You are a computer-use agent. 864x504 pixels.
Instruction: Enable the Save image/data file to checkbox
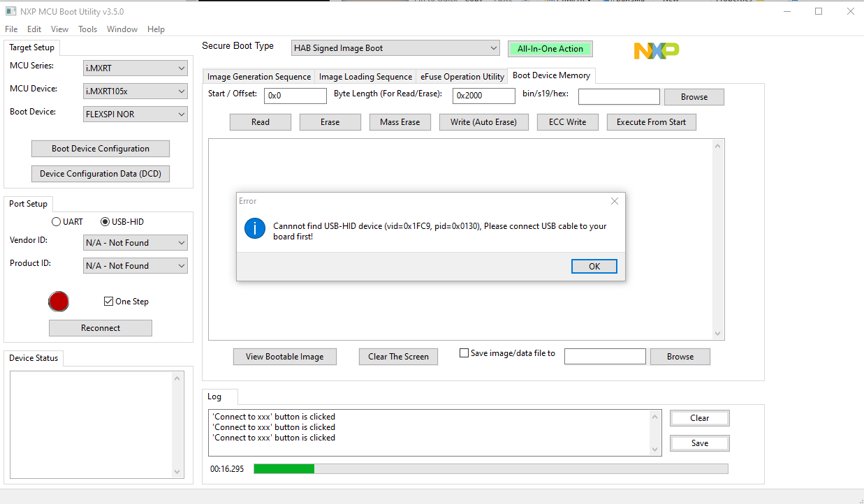point(464,353)
